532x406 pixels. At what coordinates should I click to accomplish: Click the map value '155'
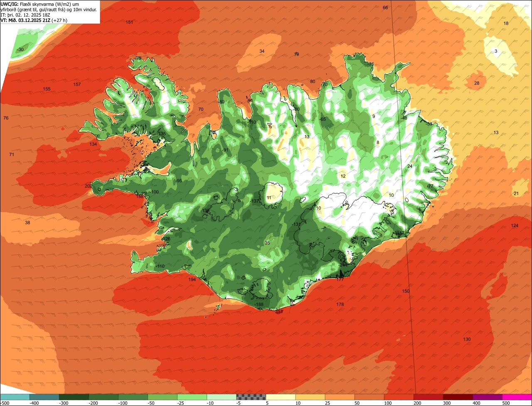[x=47, y=89]
